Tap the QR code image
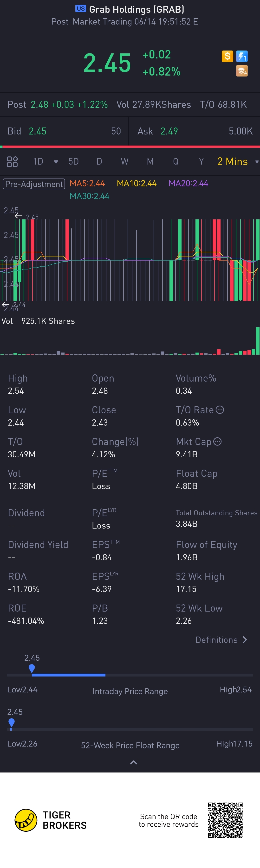The image size is (260, 868). (x=225, y=820)
